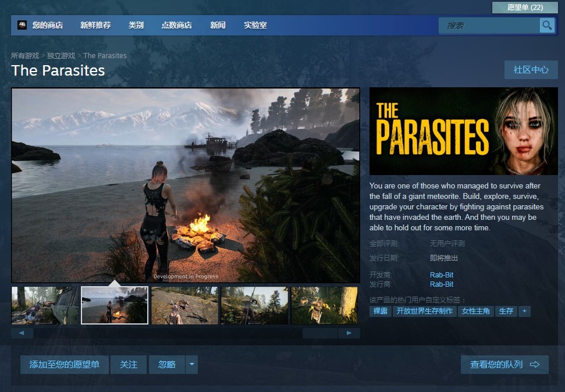Select first screenshot thumbnail with wrecked car

click(45, 305)
